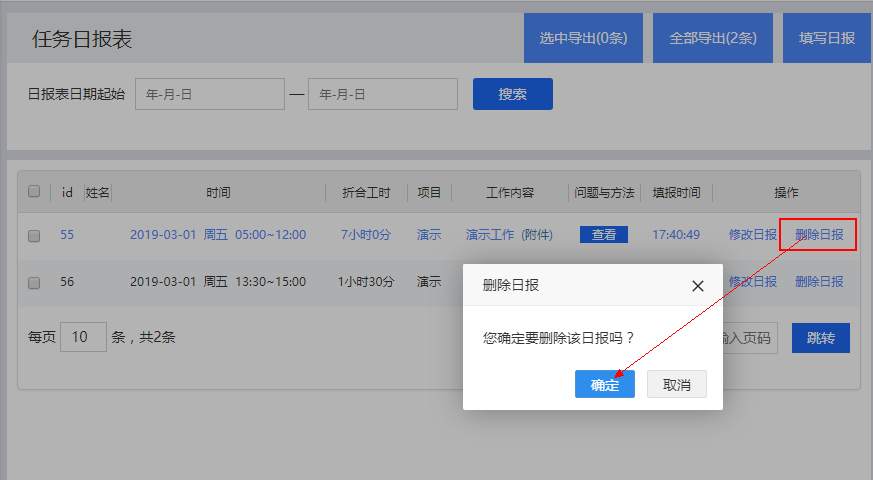
Task: Click 删除日报 link for row 55
Action: (x=819, y=234)
